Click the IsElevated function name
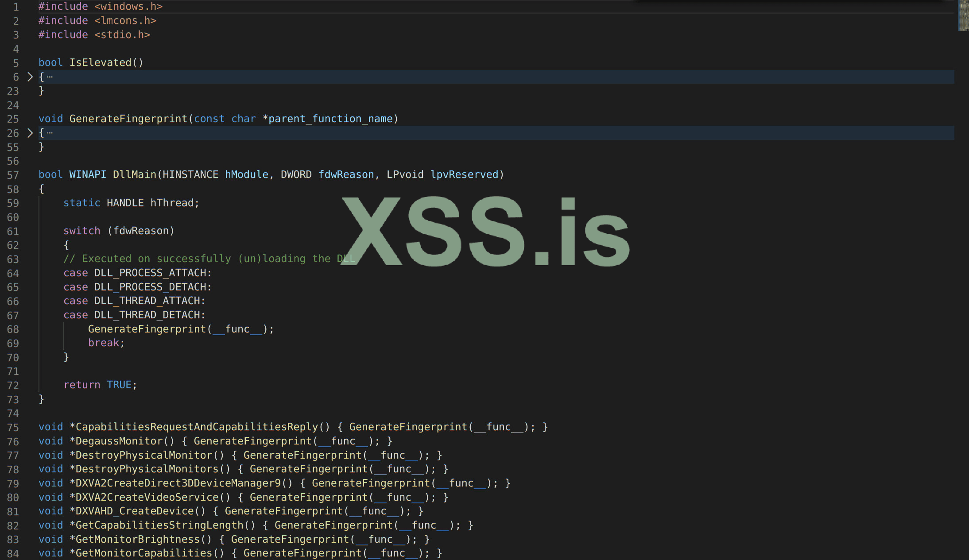This screenshot has width=969, height=560. (x=100, y=63)
